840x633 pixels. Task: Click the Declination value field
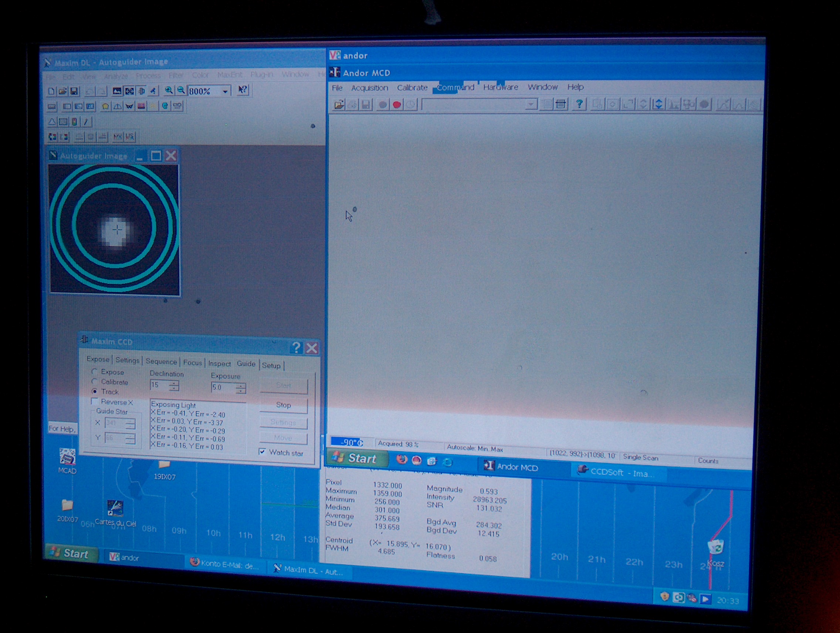click(x=159, y=385)
